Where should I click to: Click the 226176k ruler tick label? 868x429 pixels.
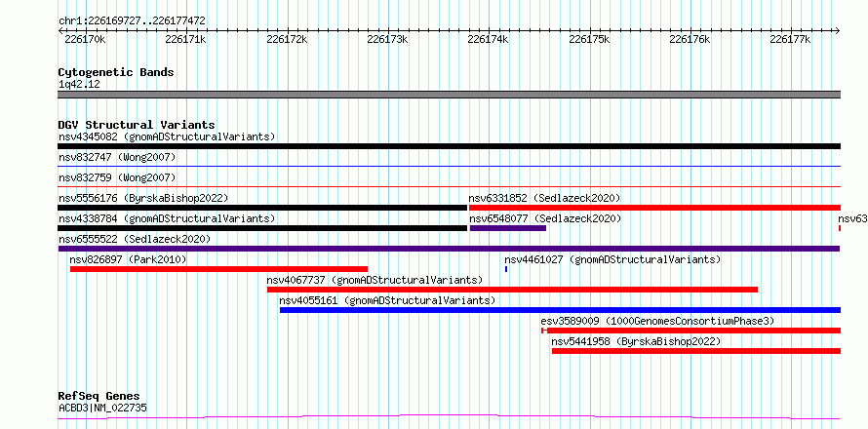pos(690,39)
